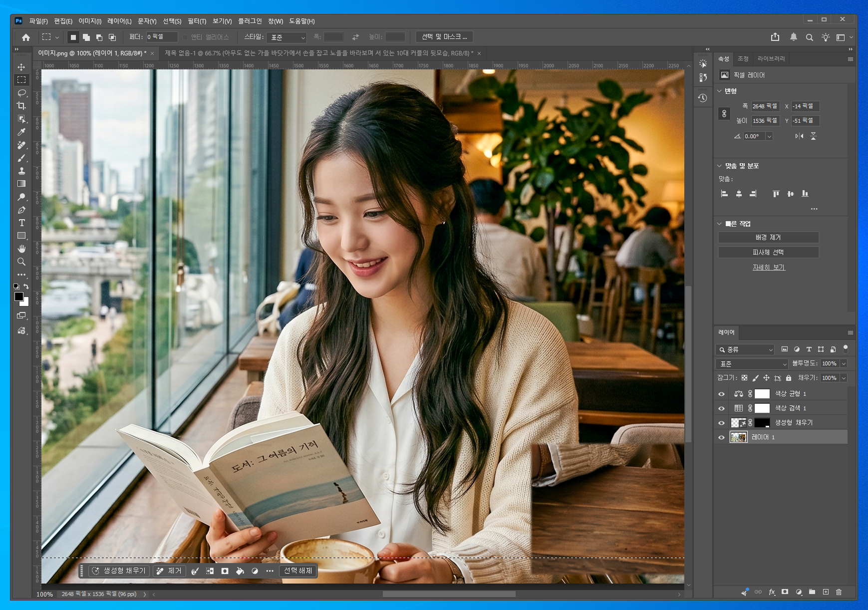The height and width of the screenshot is (610, 868).
Task: Select the Eyedropper tool
Action: (21, 132)
